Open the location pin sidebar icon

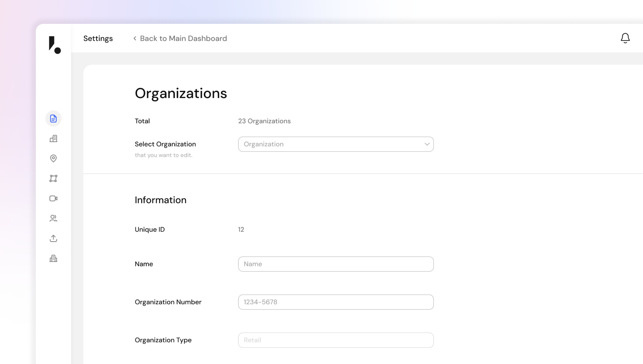(x=53, y=159)
